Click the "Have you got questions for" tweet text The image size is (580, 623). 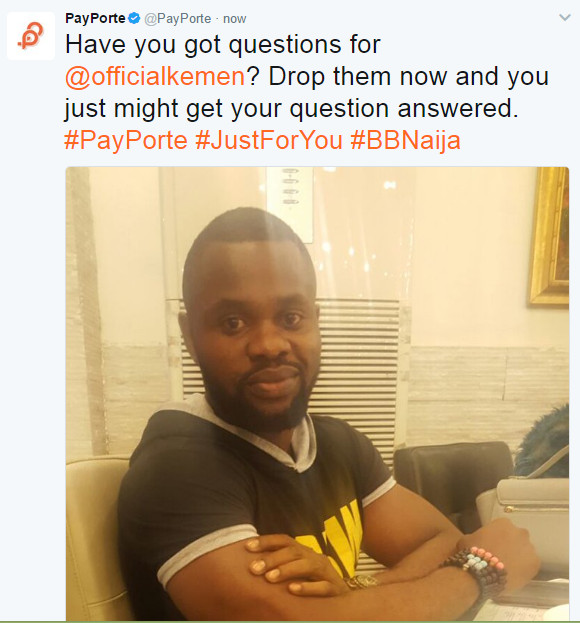pyautogui.click(x=223, y=44)
